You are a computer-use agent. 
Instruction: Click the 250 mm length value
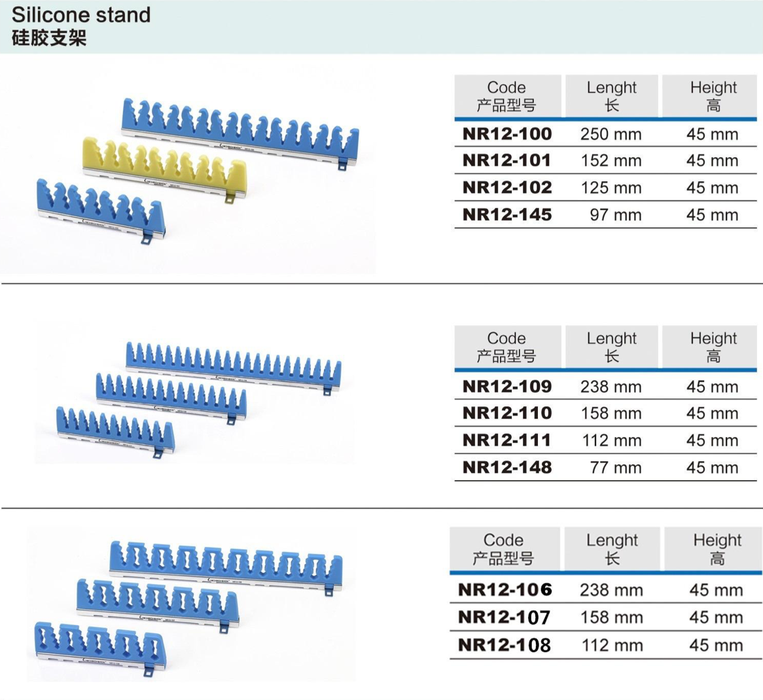(x=611, y=135)
